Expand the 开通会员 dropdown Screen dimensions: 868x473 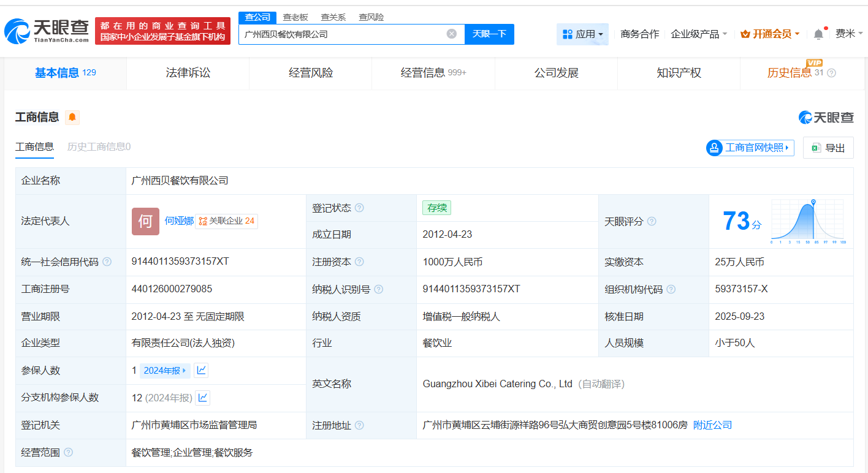(770, 34)
